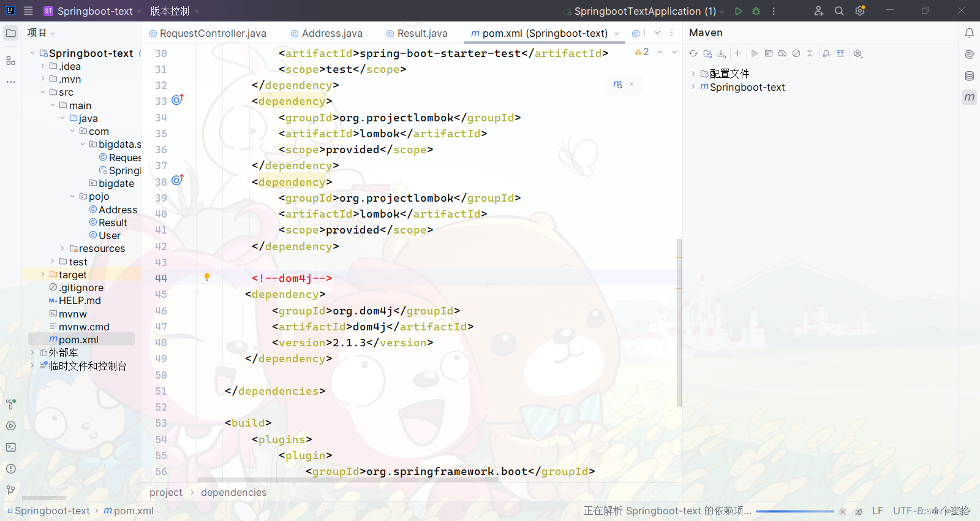
Task: Generate sources and update folders in Maven
Action: point(707,54)
